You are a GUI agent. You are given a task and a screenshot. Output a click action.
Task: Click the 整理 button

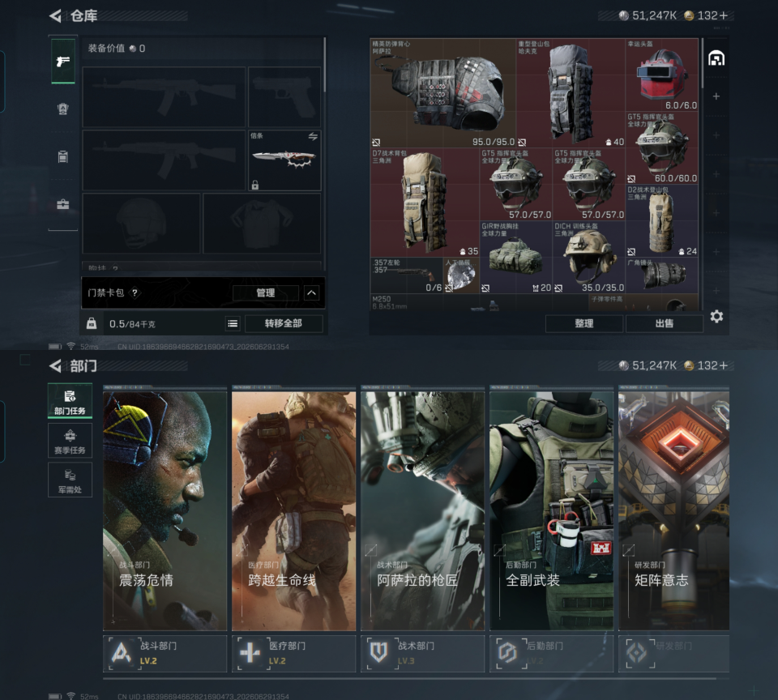[x=584, y=323]
